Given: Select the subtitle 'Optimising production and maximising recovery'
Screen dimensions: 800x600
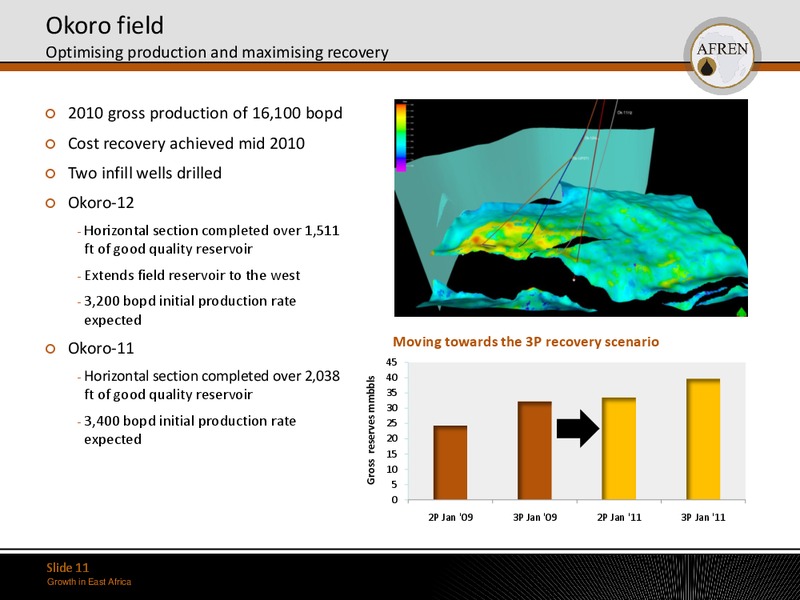Looking at the screenshot, I should click(x=217, y=52).
